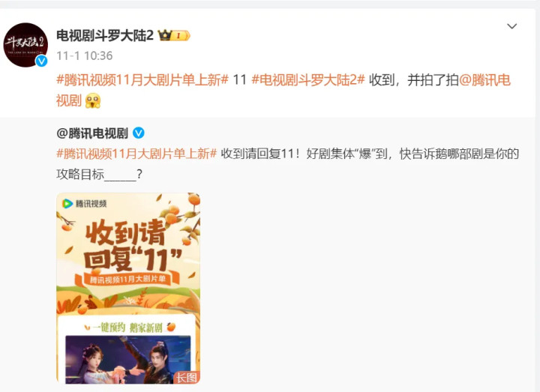Click the drama still at poster bottom
The image size is (540, 392).
(x=128, y=360)
